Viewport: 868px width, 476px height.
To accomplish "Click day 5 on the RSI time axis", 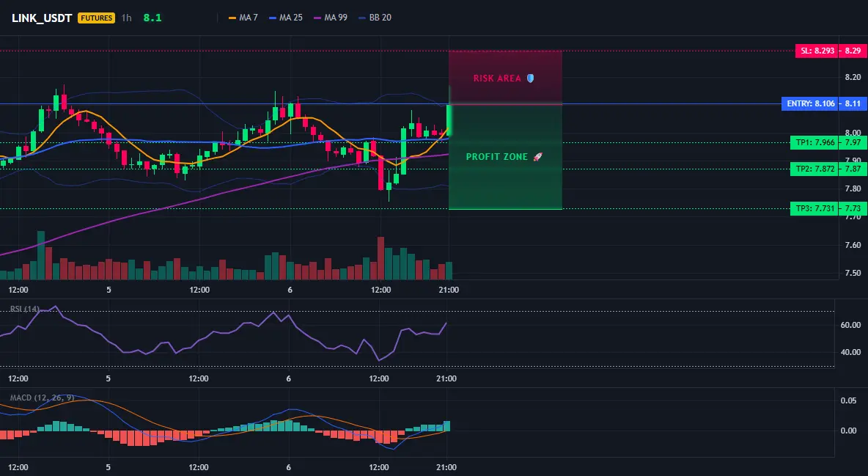I will point(108,379).
